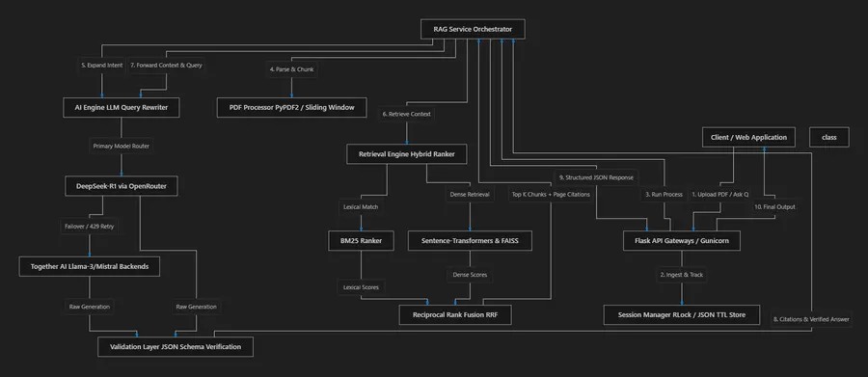The image size is (868, 377).
Task: Click the 'Failover / 429 Retry' edge label
Action: click(89, 227)
